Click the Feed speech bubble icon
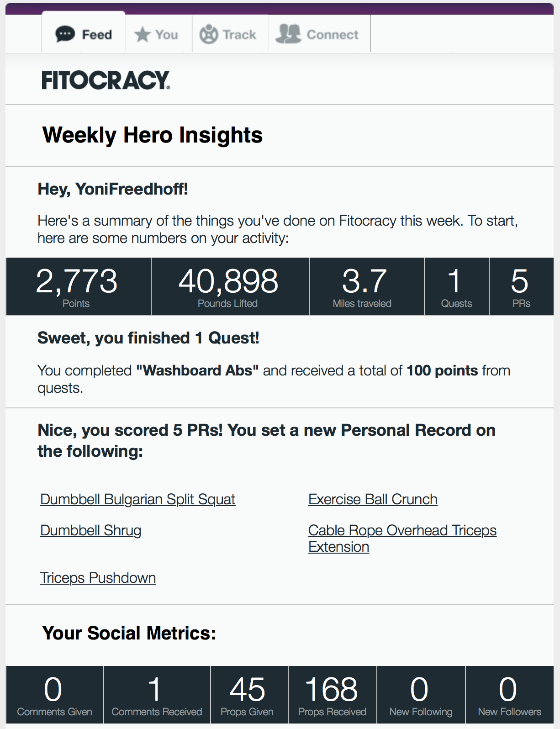The width and height of the screenshot is (560, 729). (65, 34)
